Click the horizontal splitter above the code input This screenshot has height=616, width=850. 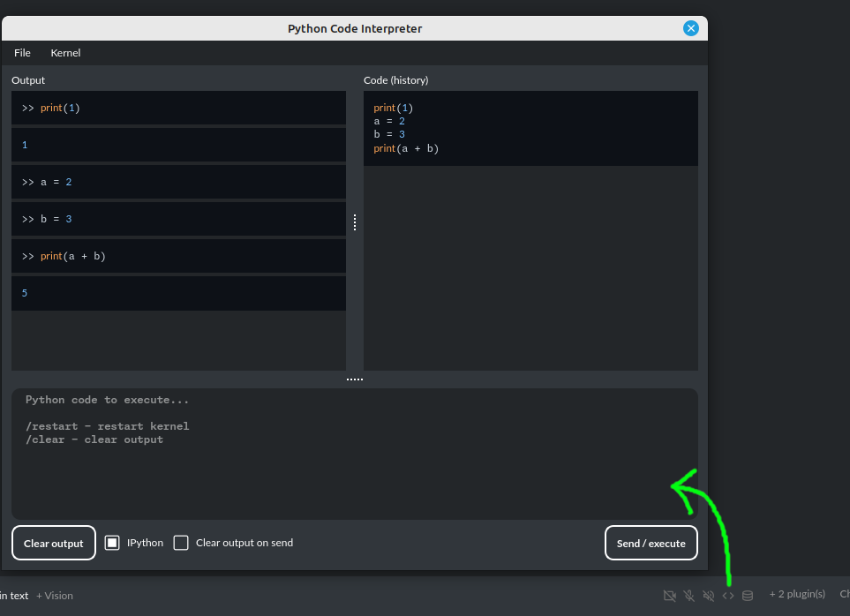[x=355, y=379]
